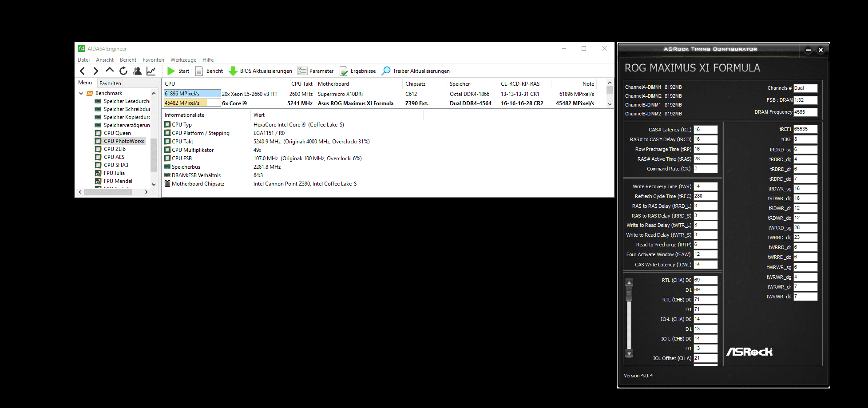Click the Command Rate (CR) field
Screen dimensions: 868x408
pos(705,169)
